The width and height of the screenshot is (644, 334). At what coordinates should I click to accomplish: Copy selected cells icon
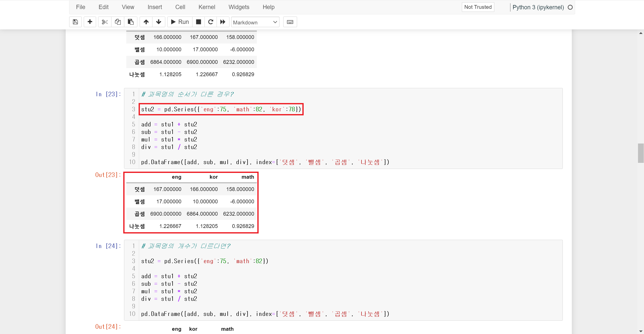pyautogui.click(x=117, y=22)
